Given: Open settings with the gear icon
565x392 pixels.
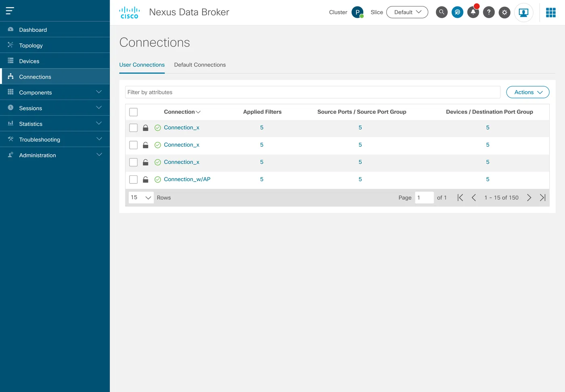Looking at the screenshot, I should tap(504, 12).
